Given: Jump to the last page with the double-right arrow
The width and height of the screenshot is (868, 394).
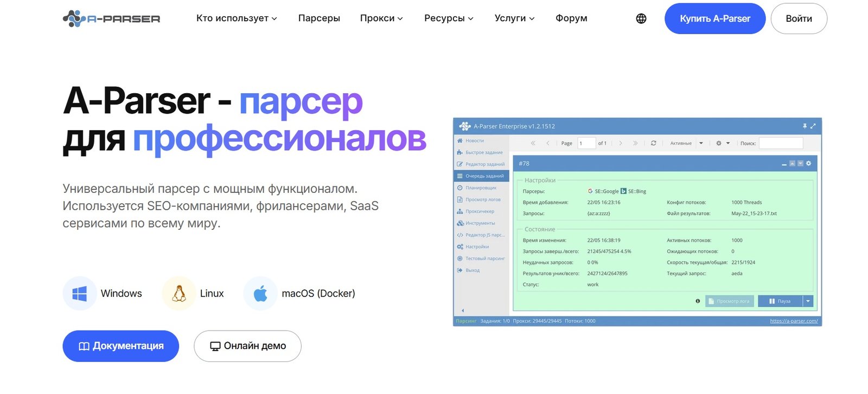Looking at the screenshot, I should (x=635, y=143).
